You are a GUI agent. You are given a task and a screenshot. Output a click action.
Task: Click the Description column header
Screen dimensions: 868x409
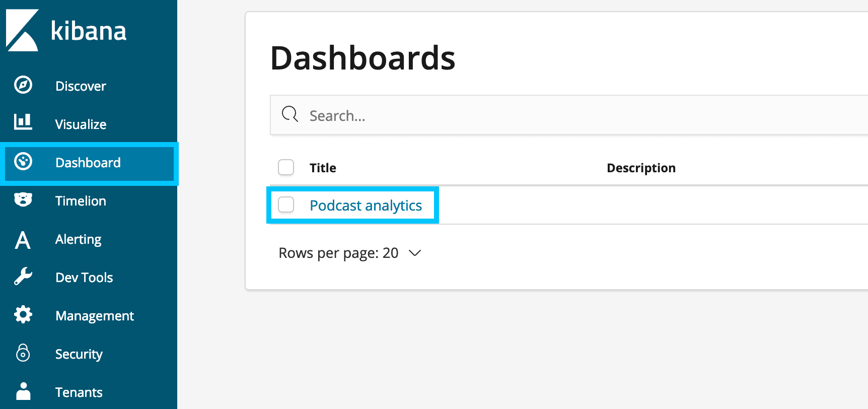tap(641, 168)
